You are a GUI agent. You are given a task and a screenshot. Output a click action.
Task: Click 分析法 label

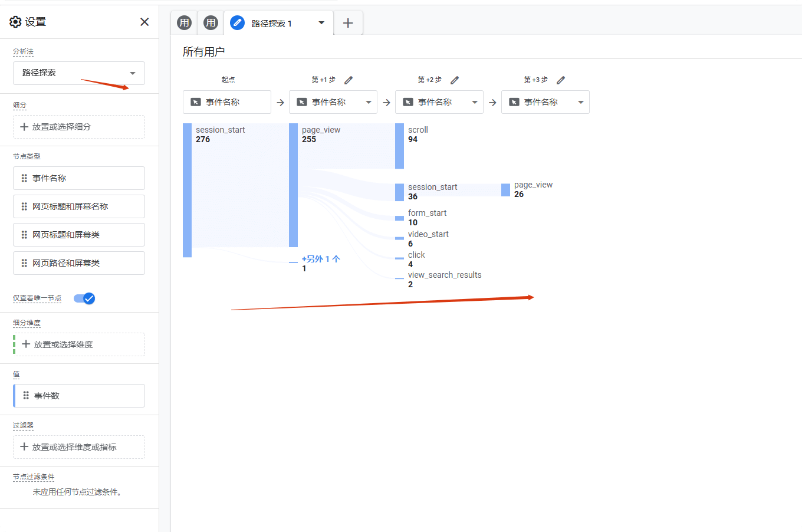(x=23, y=52)
